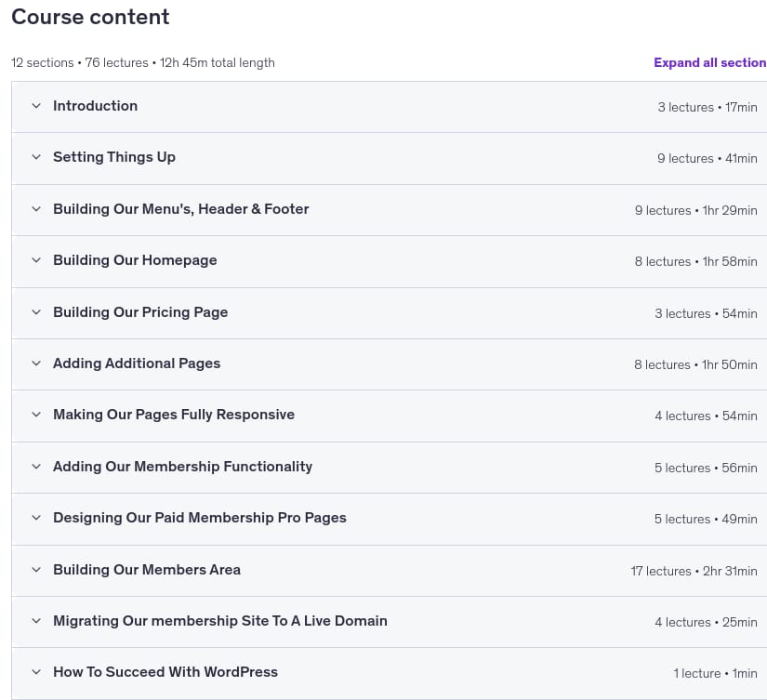Expand Adding Our Membership Functionality chevron
The width and height of the screenshot is (767, 700).
(36, 468)
